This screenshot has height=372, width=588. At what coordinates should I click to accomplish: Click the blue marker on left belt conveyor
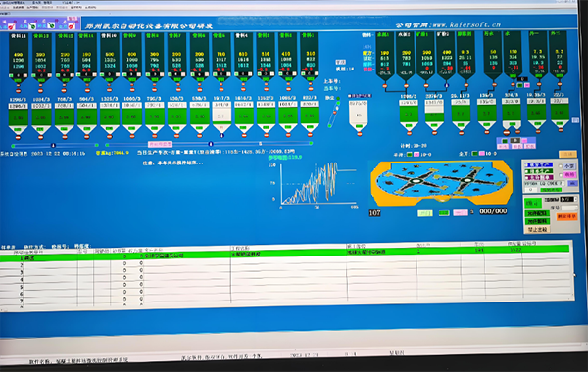pyautogui.click(x=53, y=145)
